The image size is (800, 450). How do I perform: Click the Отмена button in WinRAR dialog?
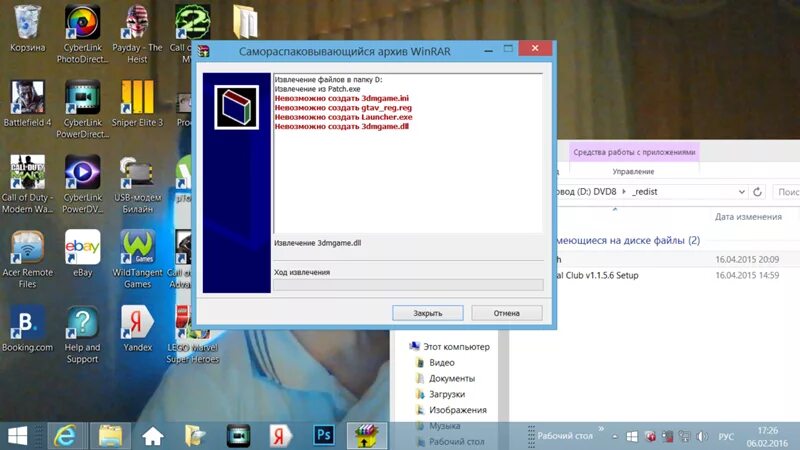506,313
